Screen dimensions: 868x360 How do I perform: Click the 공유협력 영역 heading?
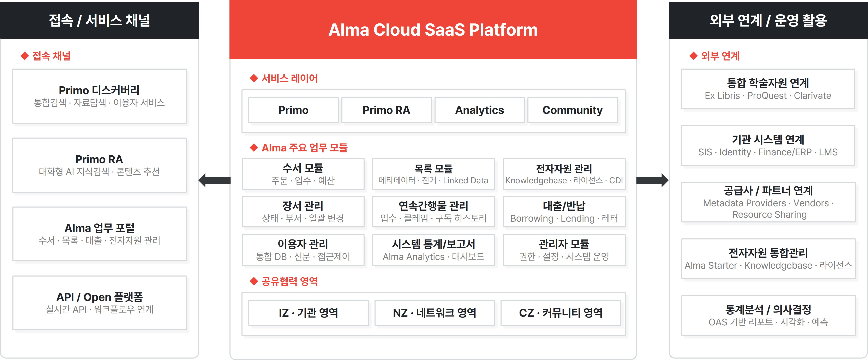(289, 281)
